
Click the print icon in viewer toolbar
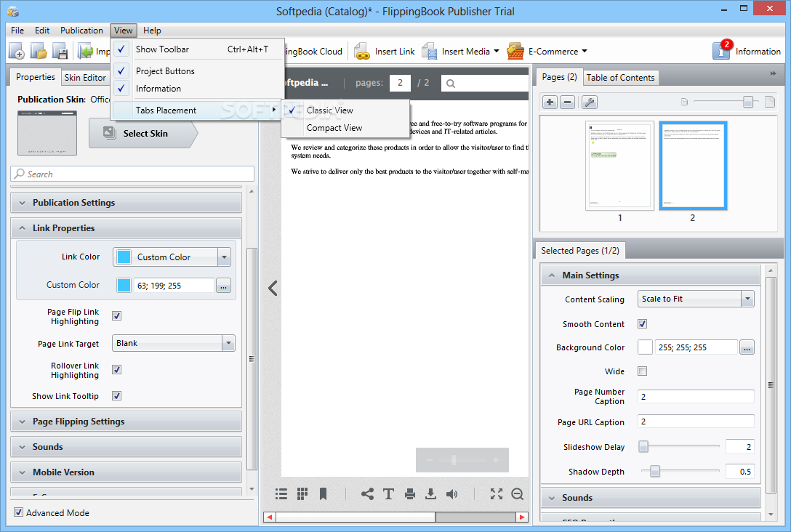point(409,493)
